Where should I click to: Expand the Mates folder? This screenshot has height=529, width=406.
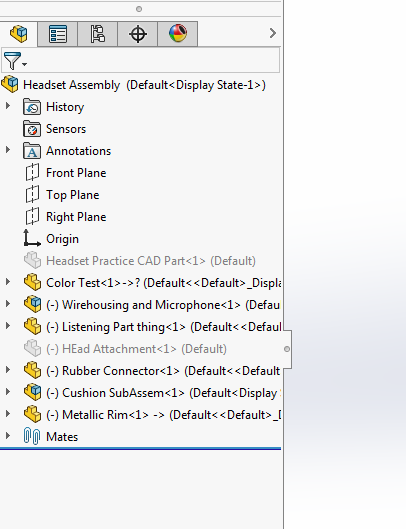pyautogui.click(x=8, y=436)
